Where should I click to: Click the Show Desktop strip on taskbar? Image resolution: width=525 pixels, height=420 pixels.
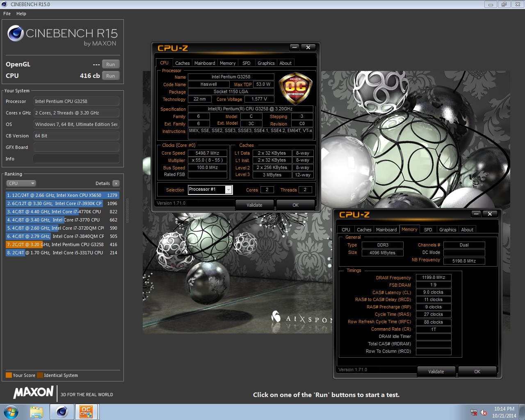tap(522, 412)
